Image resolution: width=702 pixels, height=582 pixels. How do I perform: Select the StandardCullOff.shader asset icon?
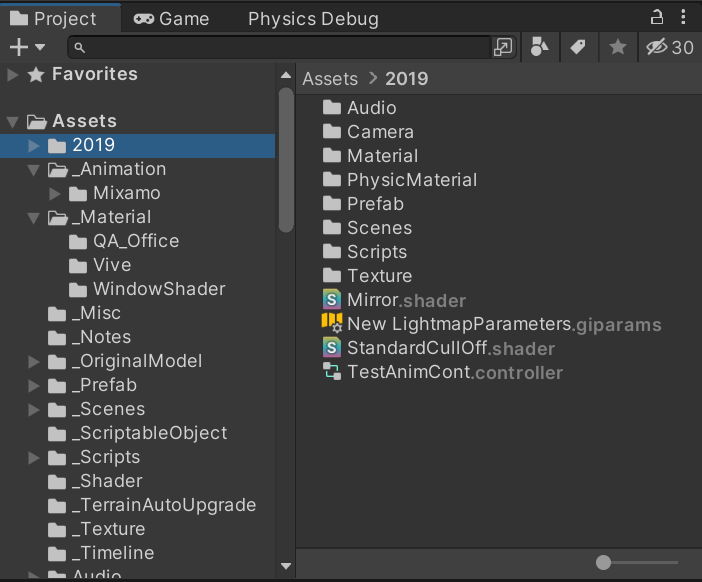coord(332,348)
